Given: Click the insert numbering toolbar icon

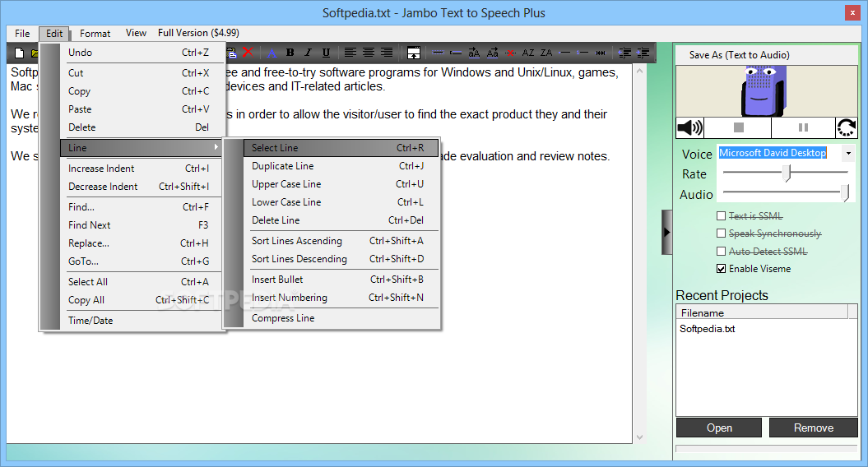Looking at the screenshot, I should [x=583, y=53].
